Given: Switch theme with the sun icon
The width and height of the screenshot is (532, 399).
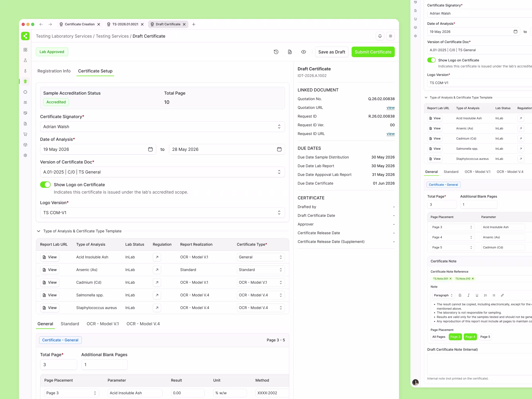Looking at the screenshot, I should pyautogui.click(x=390, y=36).
